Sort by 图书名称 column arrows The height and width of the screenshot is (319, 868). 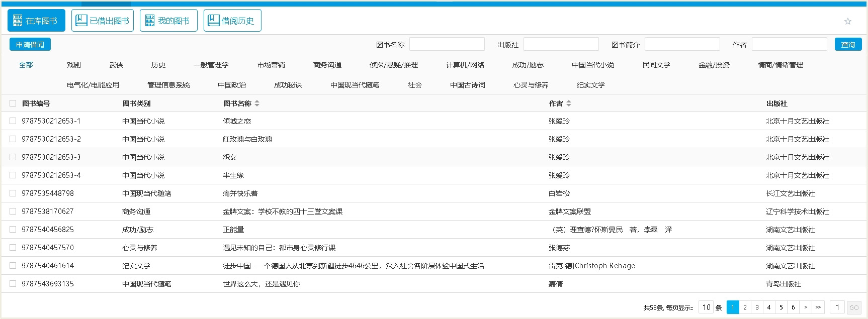(x=257, y=103)
